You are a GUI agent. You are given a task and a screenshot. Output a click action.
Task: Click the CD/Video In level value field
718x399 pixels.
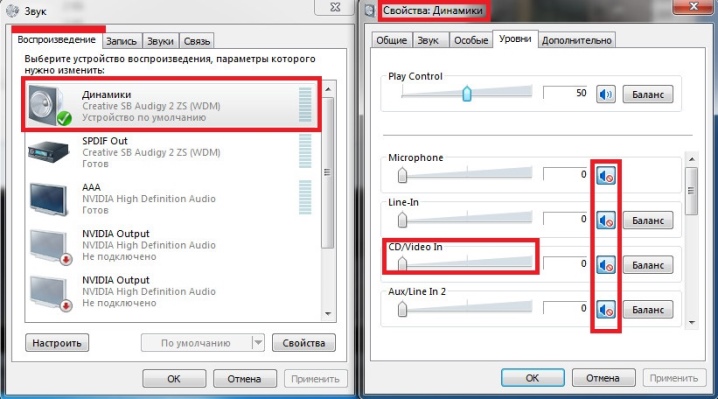click(566, 263)
